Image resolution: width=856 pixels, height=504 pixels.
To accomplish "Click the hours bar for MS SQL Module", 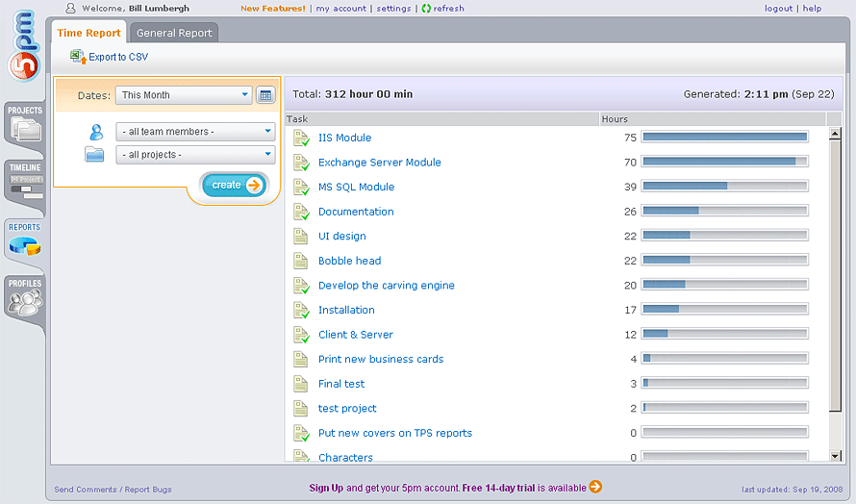I will click(725, 187).
